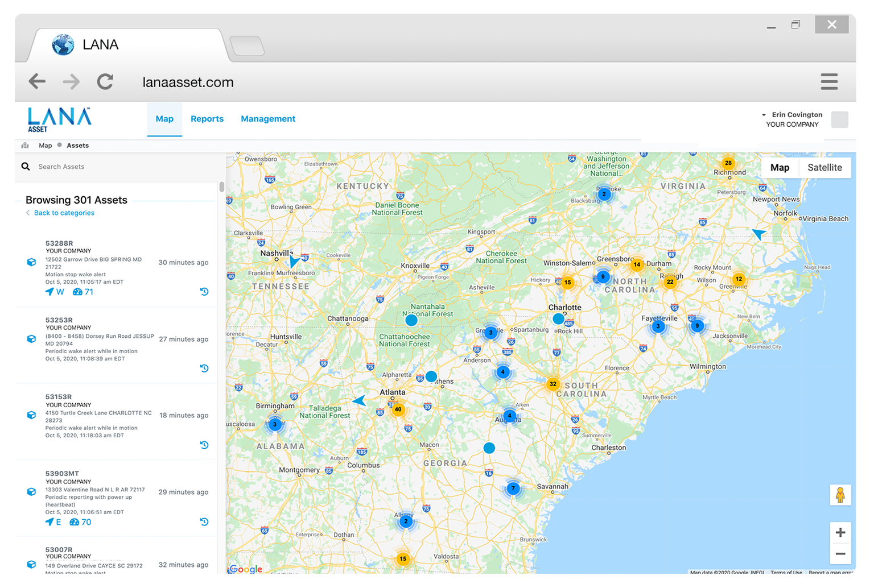Click the browser back arrow
Screen dimensions: 874x588
(38, 82)
